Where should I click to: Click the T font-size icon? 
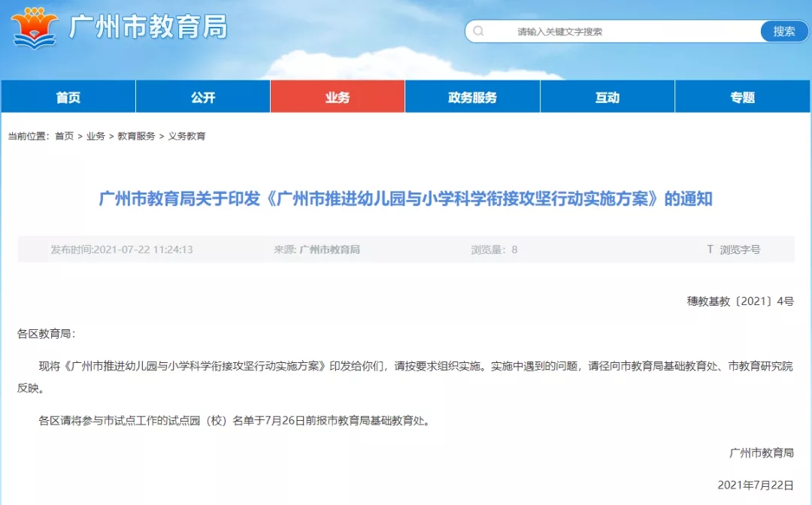tap(710, 249)
